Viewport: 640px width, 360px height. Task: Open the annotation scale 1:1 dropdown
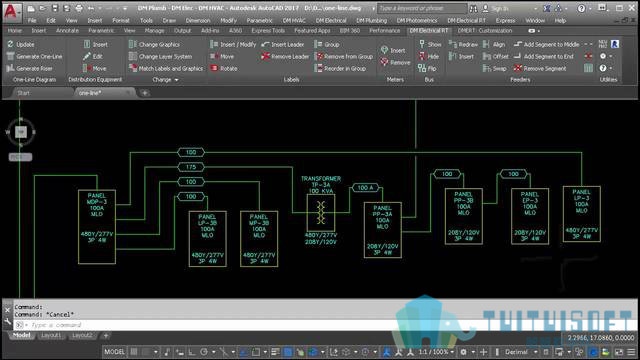coord(436,351)
